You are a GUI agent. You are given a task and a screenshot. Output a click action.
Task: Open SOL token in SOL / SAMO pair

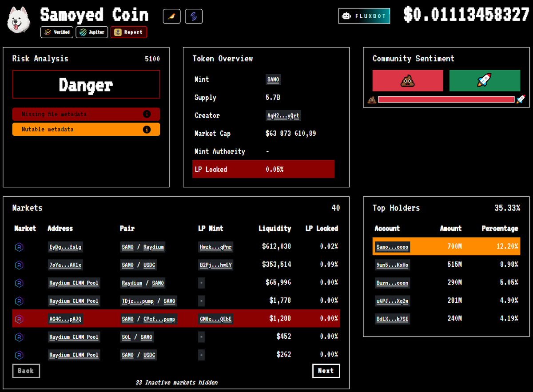point(127,337)
